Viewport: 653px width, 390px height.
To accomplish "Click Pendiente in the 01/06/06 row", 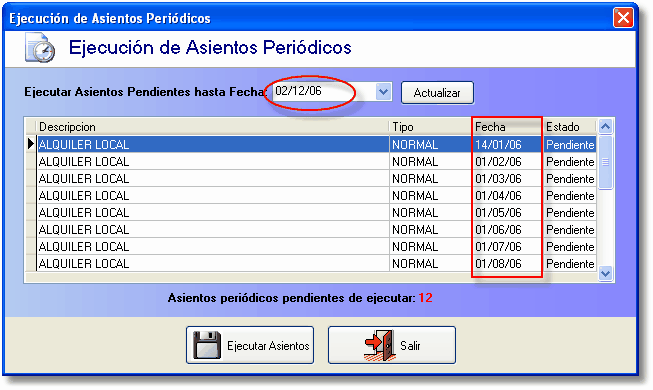I will point(570,230).
